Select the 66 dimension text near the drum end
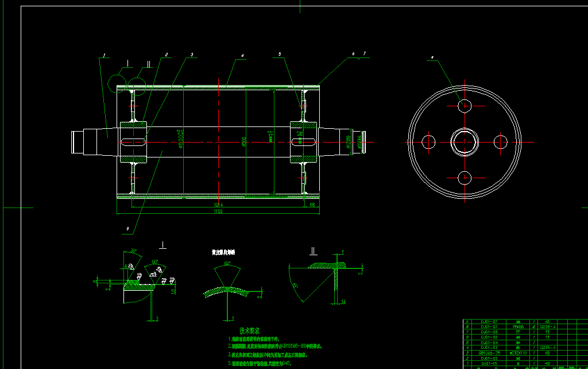588x369 pixels. [x=312, y=205]
